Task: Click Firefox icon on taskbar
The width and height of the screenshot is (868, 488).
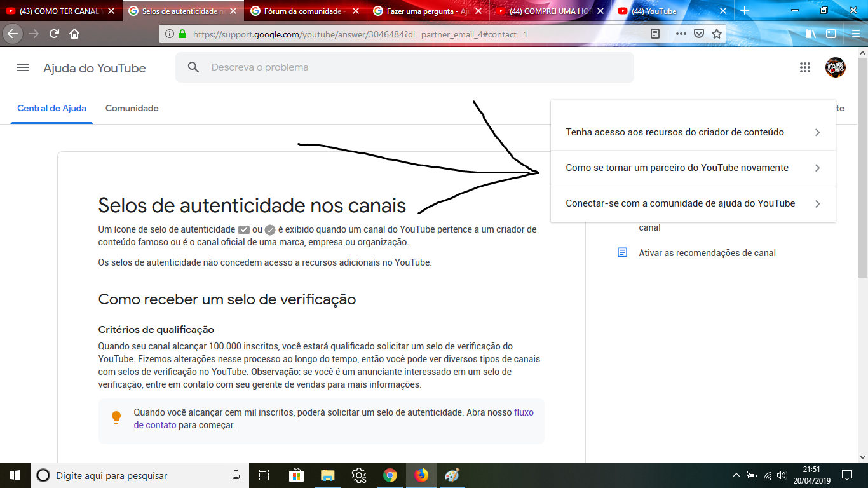Action: [x=421, y=475]
